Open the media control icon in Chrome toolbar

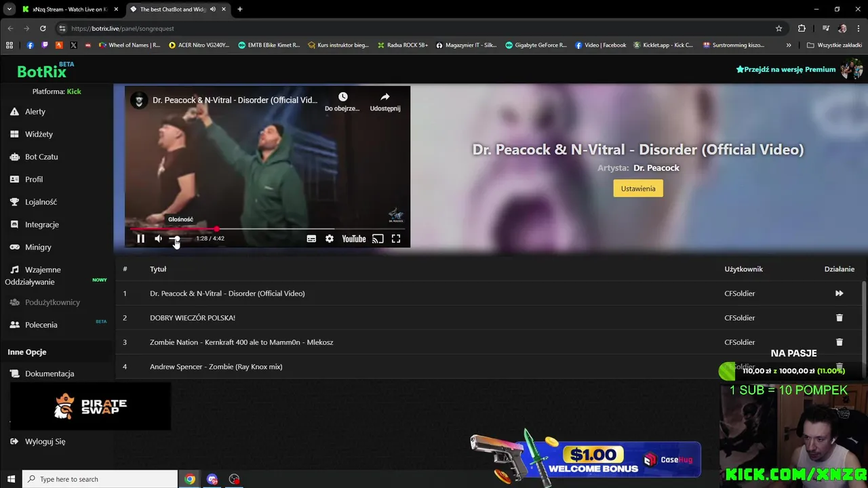click(825, 28)
